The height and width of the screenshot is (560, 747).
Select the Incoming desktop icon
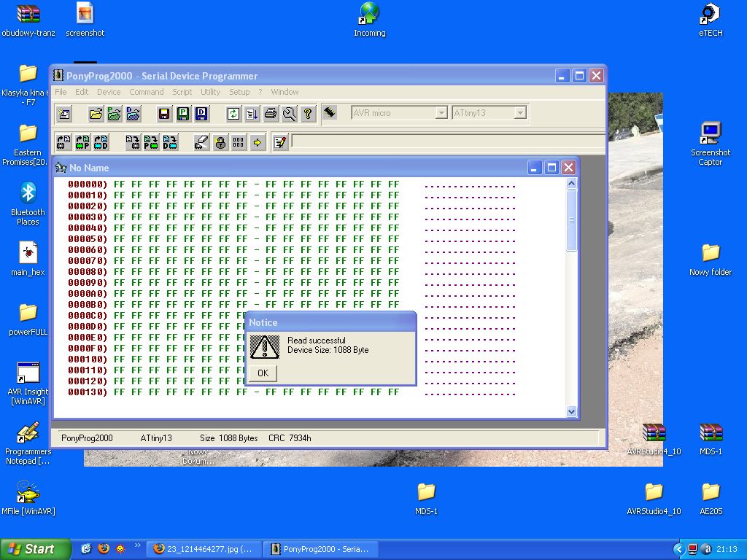(x=369, y=20)
